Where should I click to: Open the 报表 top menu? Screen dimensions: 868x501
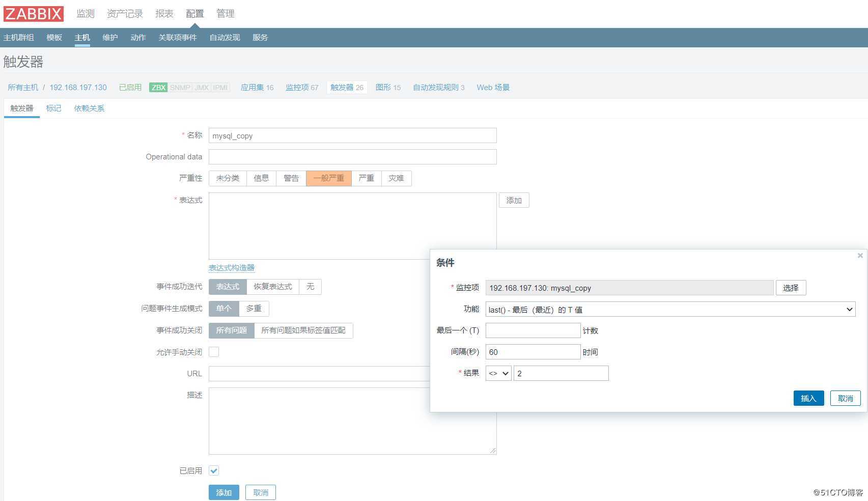[164, 14]
